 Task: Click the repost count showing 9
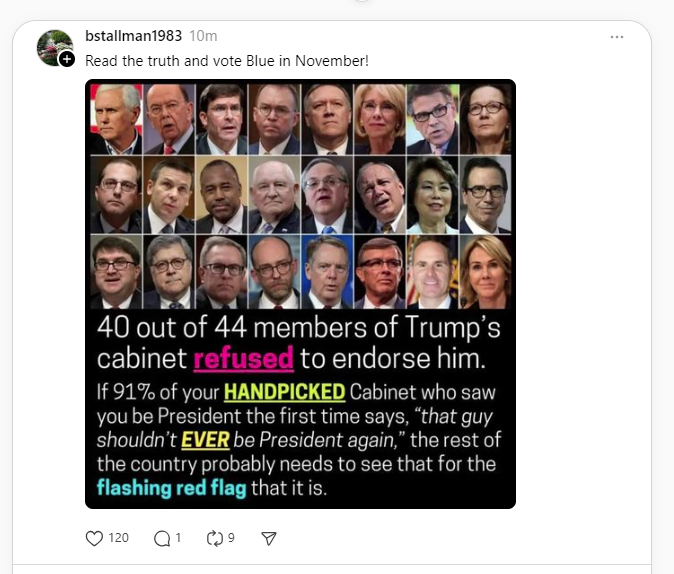click(x=231, y=538)
